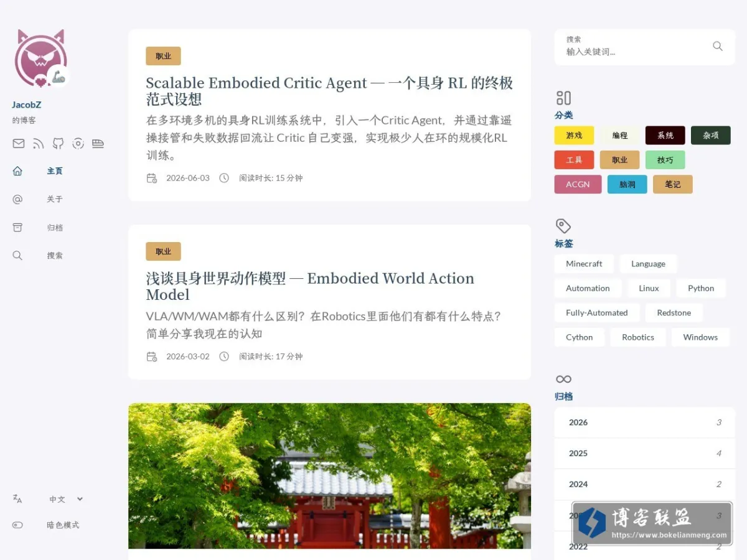Select the pink ACGN category
This screenshot has width=747, height=560.
(578, 184)
